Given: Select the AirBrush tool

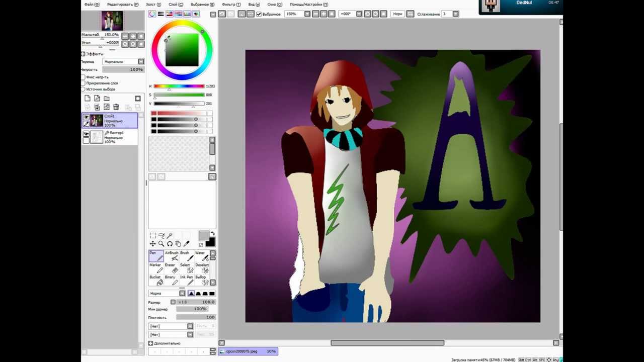Looking at the screenshot, I should 172,255.
